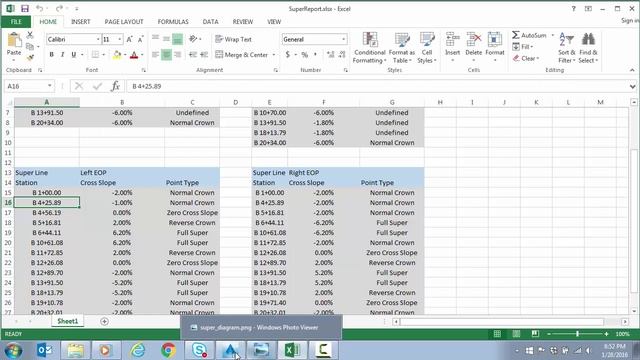Click the fill color bucket swatch
640x360 pixels.
(x=117, y=55)
